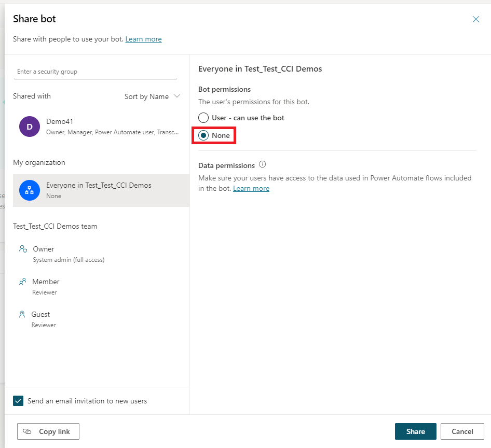Click the Test_Test_CCI Demos team heading
The height and width of the screenshot is (448, 491).
pos(55,226)
